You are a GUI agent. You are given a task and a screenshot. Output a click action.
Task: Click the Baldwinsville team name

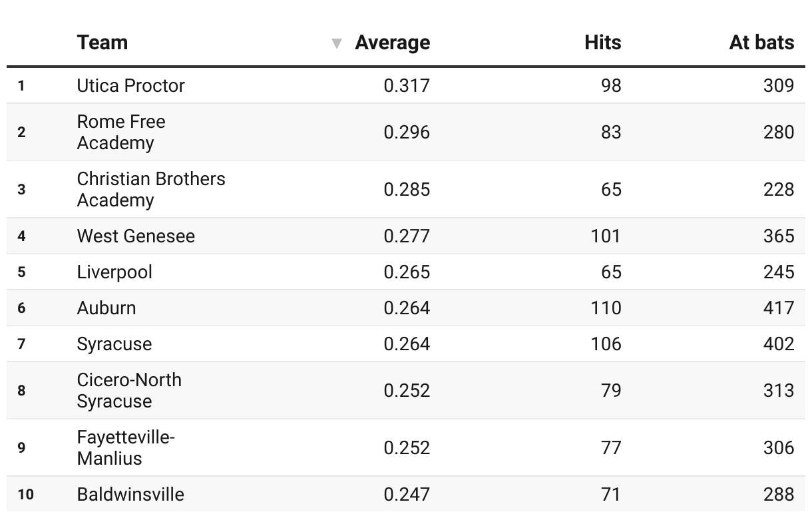(130, 494)
